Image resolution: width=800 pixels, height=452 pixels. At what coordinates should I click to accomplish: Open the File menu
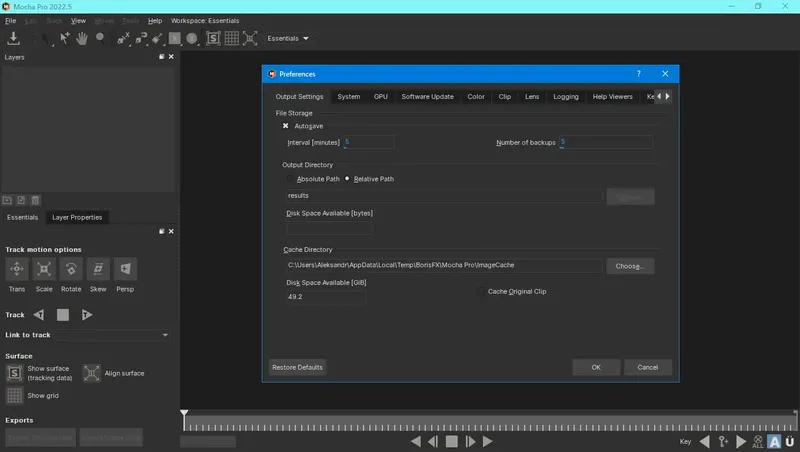(x=10, y=21)
